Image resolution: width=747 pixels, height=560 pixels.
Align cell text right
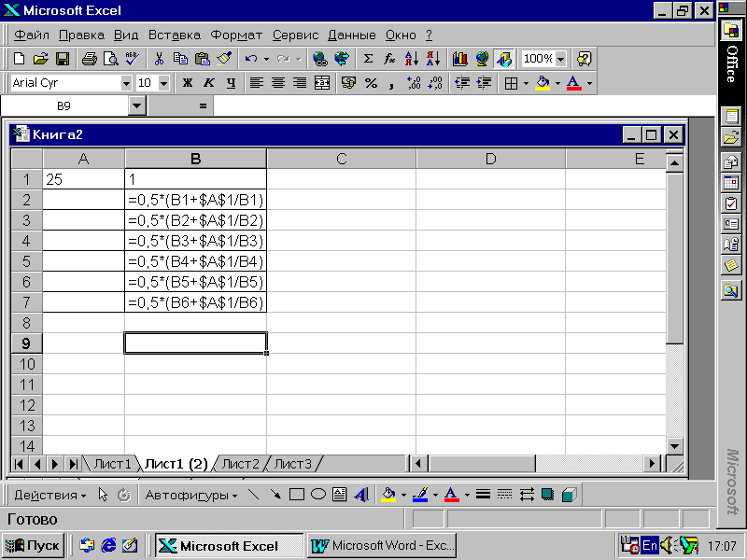pyautogui.click(x=300, y=83)
